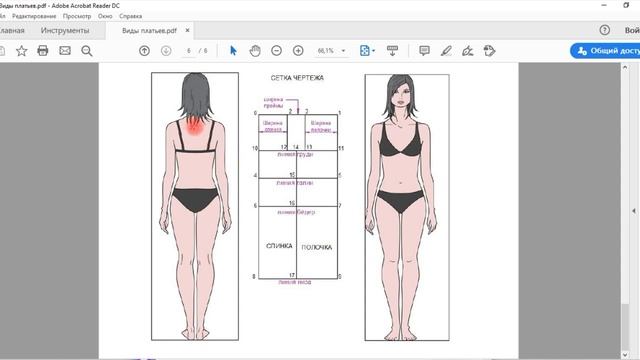Open the sign document tool
This screenshot has width=640, height=360.
(x=468, y=51)
